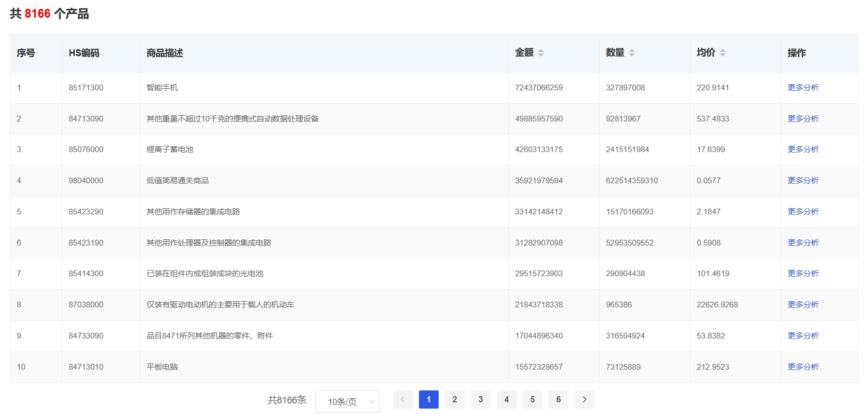Click 共8166条 total count text

pos(287,400)
